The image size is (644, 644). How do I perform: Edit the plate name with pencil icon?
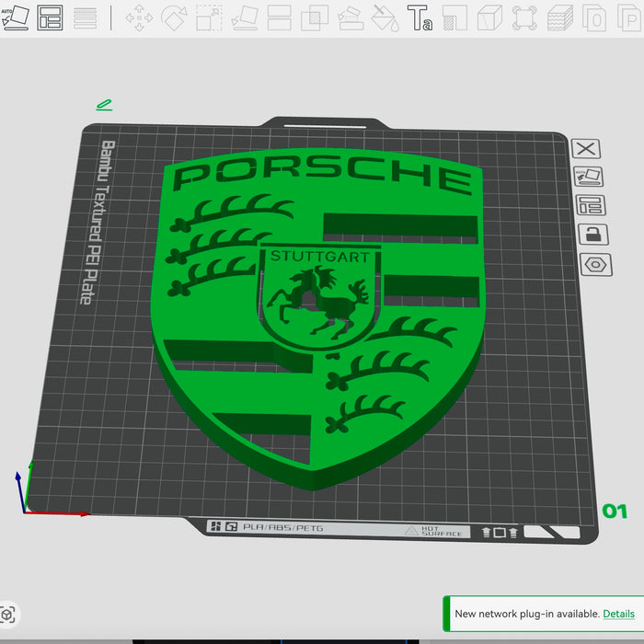pos(104,105)
